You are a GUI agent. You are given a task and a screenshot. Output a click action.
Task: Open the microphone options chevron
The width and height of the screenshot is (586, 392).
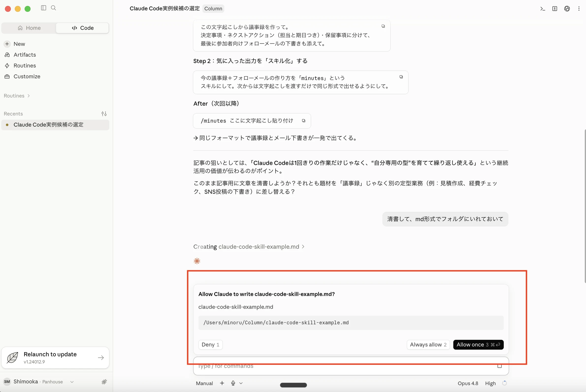click(241, 383)
